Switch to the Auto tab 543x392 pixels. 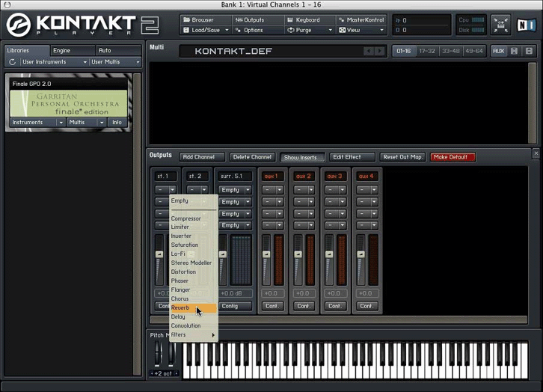click(118, 51)
